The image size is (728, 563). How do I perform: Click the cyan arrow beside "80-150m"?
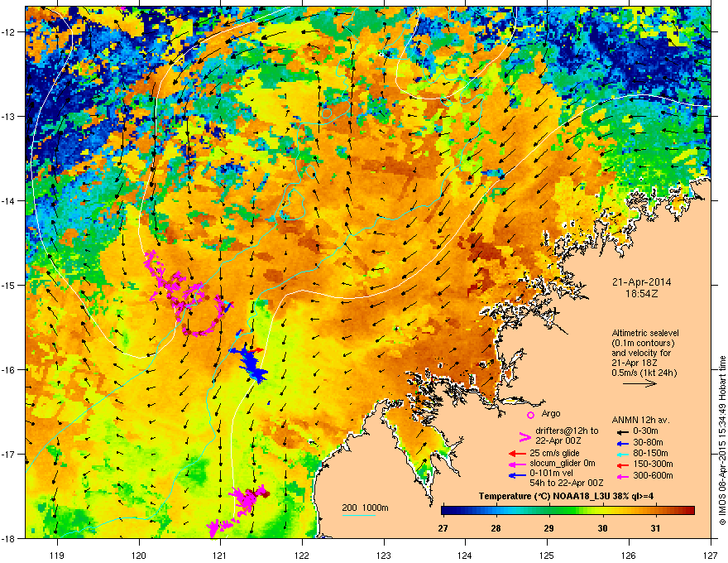(623, 455)
